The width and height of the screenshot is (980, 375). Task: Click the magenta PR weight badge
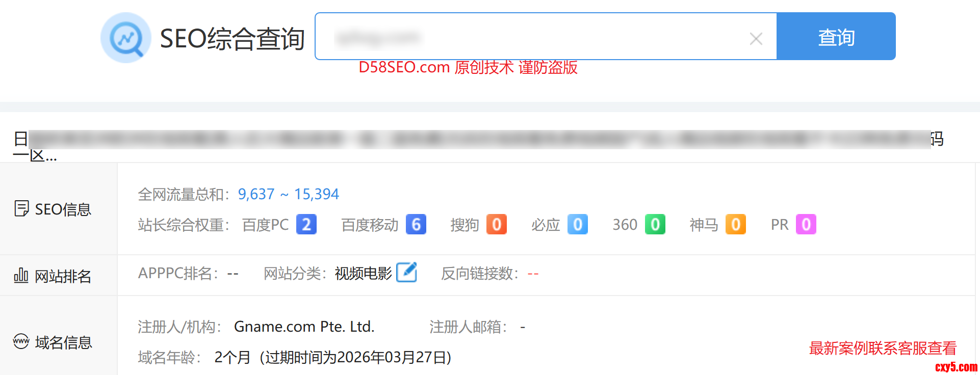point(806,225)
